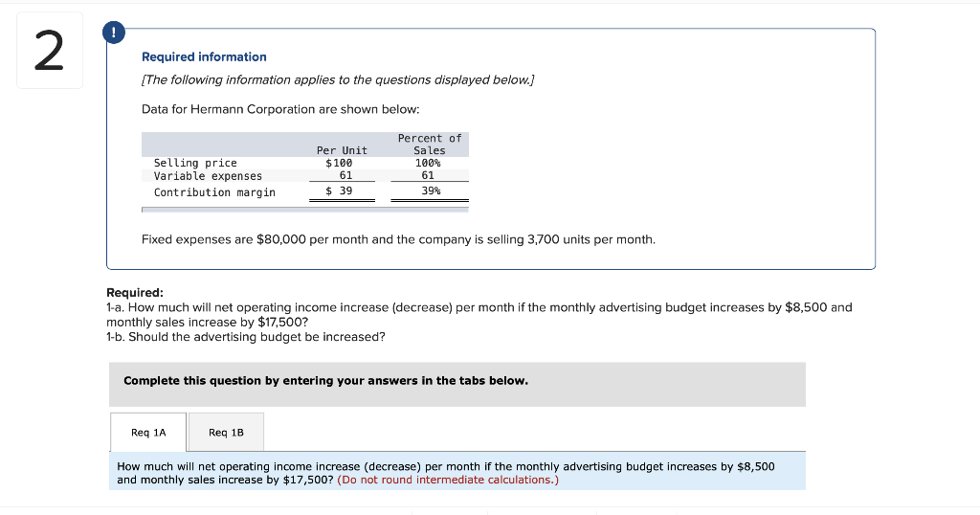Select the 'Selling price' row label
The width and height of the screenshot is (980, 515).
pos(195,163)
